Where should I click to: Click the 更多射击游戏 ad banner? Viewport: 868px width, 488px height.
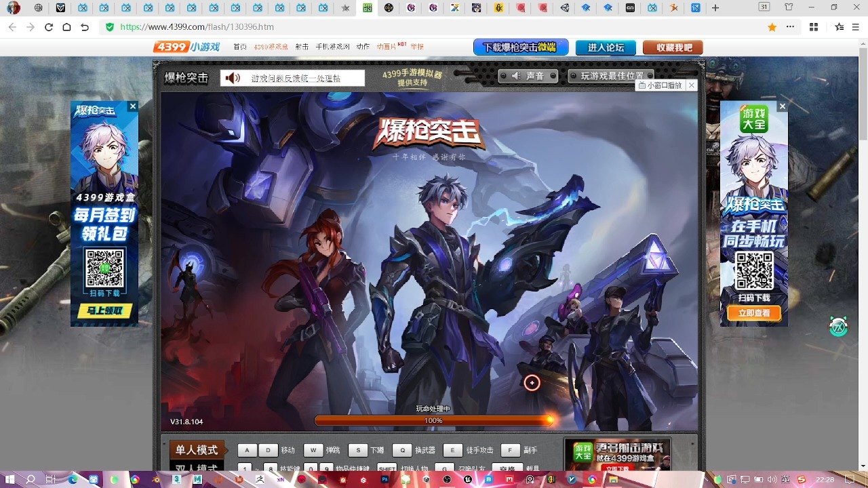click(617, 455)
